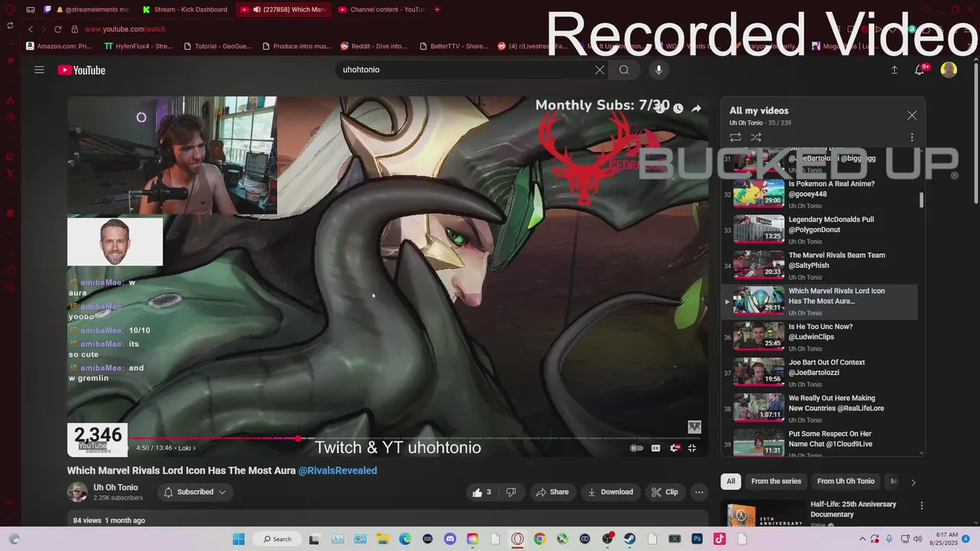This screenshot has width=980, height=551.
Task: Click the share arrow on video overlay
Action: [696, 109]
